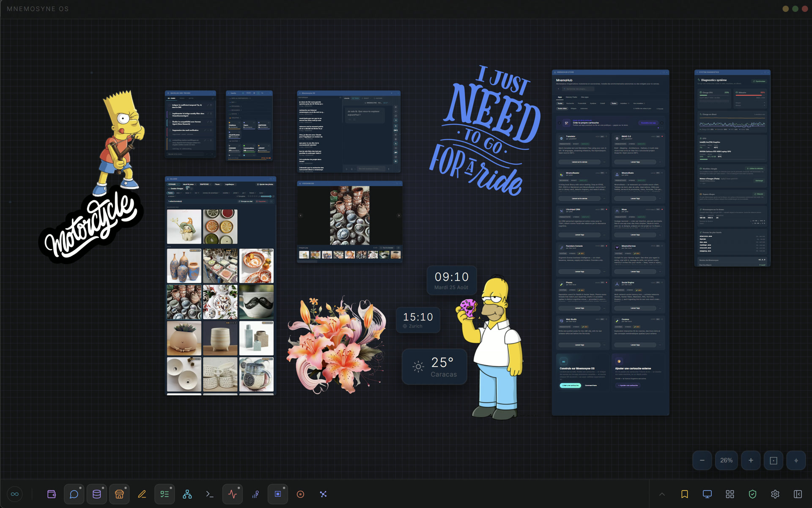Open the task checklist icon in dock

[x=165, y=494]
